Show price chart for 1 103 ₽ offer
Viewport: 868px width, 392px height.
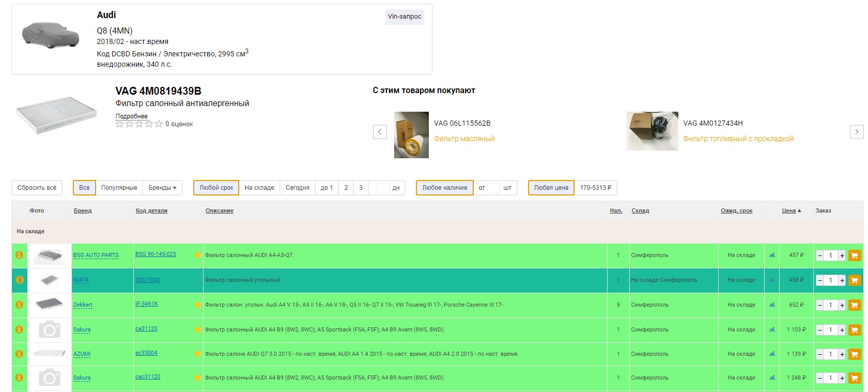[772, 329]
